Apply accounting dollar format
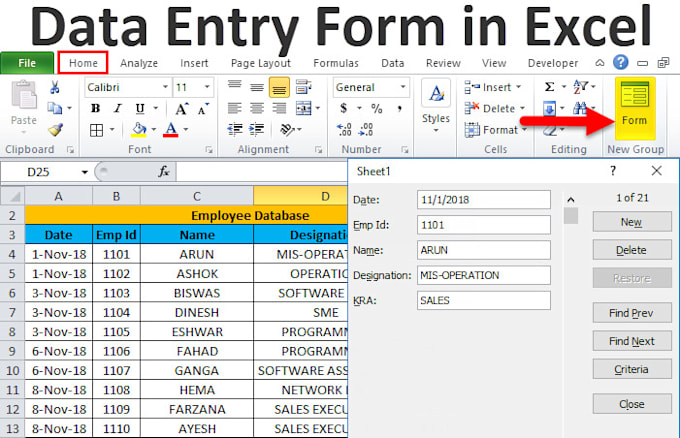The image size is (680, 438). (x=343, y=108)
